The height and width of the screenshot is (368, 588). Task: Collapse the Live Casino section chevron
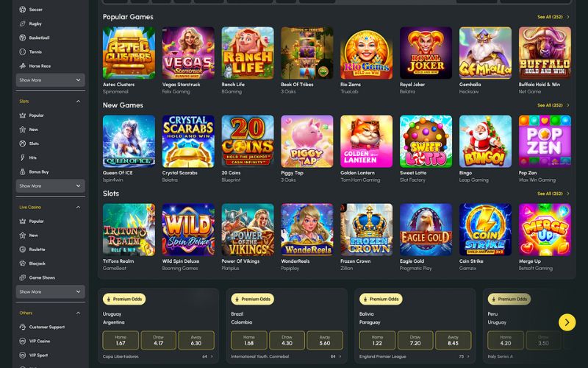(78, 208)
